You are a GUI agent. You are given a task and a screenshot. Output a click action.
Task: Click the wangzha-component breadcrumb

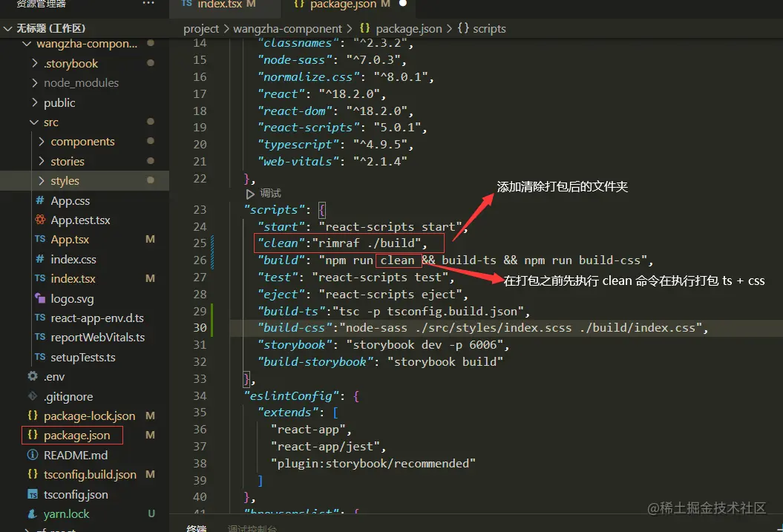pos(288,29)
